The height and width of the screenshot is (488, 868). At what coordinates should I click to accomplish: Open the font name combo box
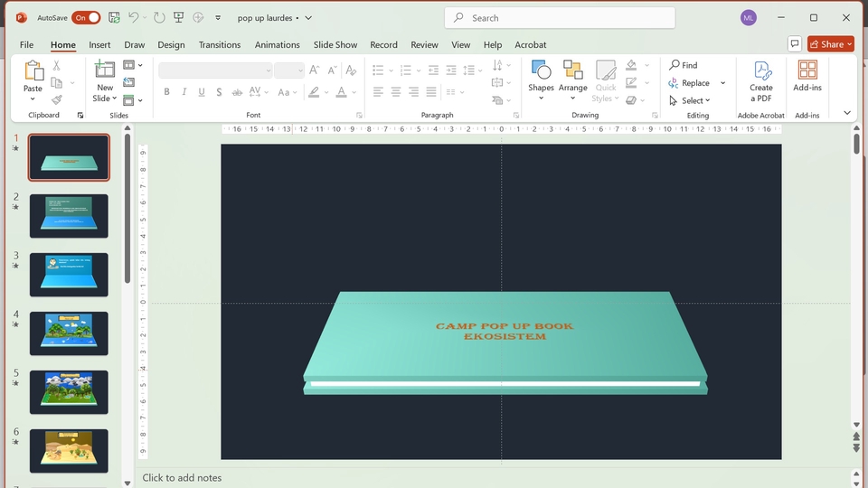[215, 70]
